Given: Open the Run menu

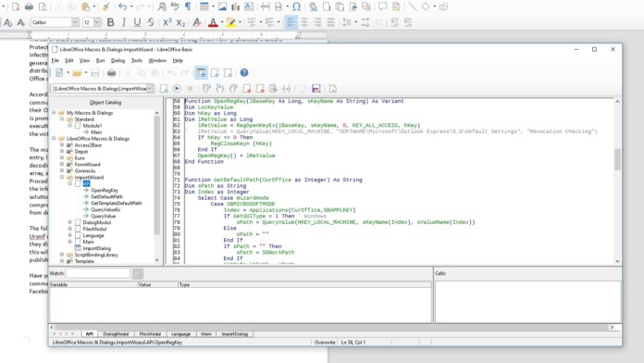Looking at the screenshot, I should click(100, 60).
